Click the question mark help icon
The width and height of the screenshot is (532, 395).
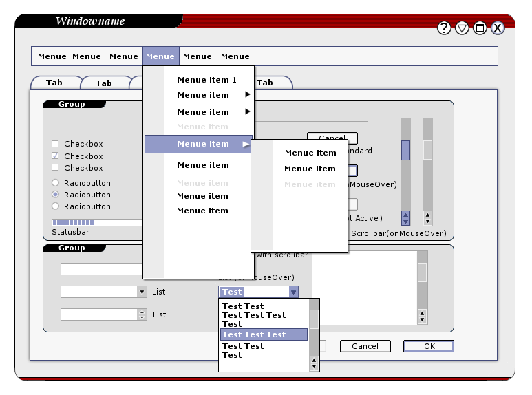(444, 28)
